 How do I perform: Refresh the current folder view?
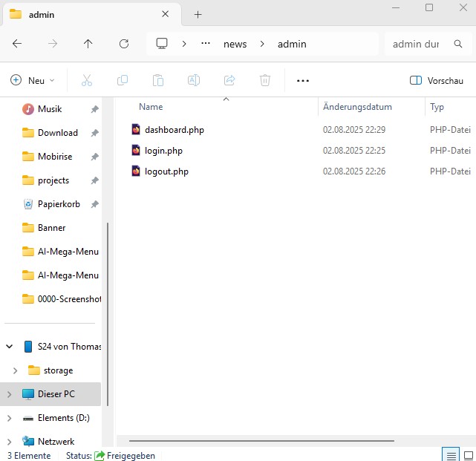[124, 44]
